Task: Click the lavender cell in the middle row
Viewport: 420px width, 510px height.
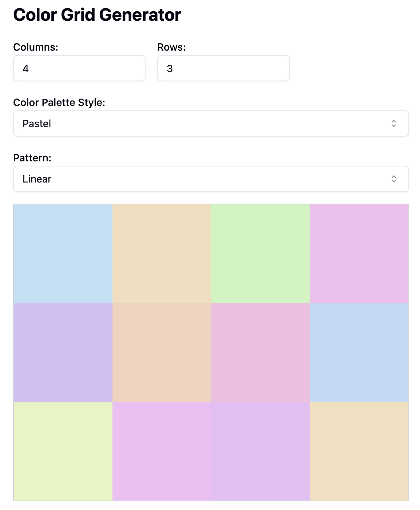Action: (x=63, y=352)
